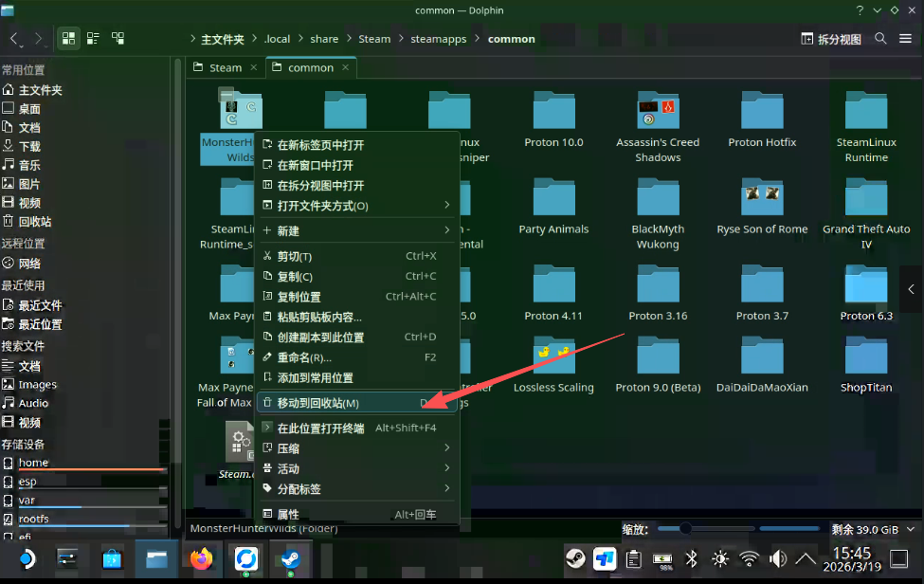Open the search magnifier icon
This screenshot has height=584, width=924.
click(x=880, y=39)
